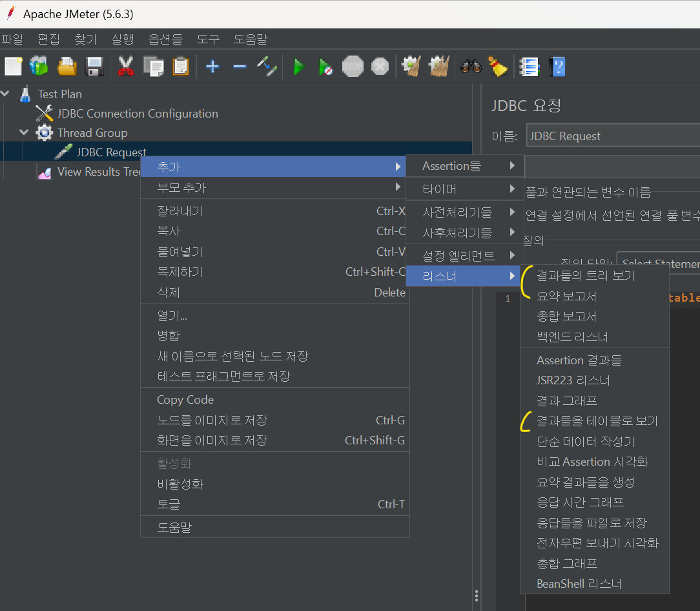Expand the 부모 추가 submenu arrow
This screenshot has height=611, width=700.
click(x=398, y=187)
